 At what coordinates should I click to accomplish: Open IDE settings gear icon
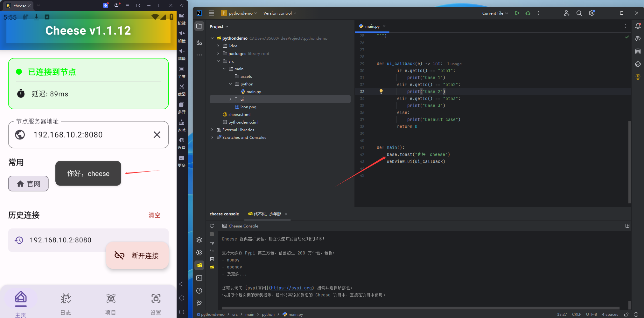pyautogui.click(x=592, y=13)
